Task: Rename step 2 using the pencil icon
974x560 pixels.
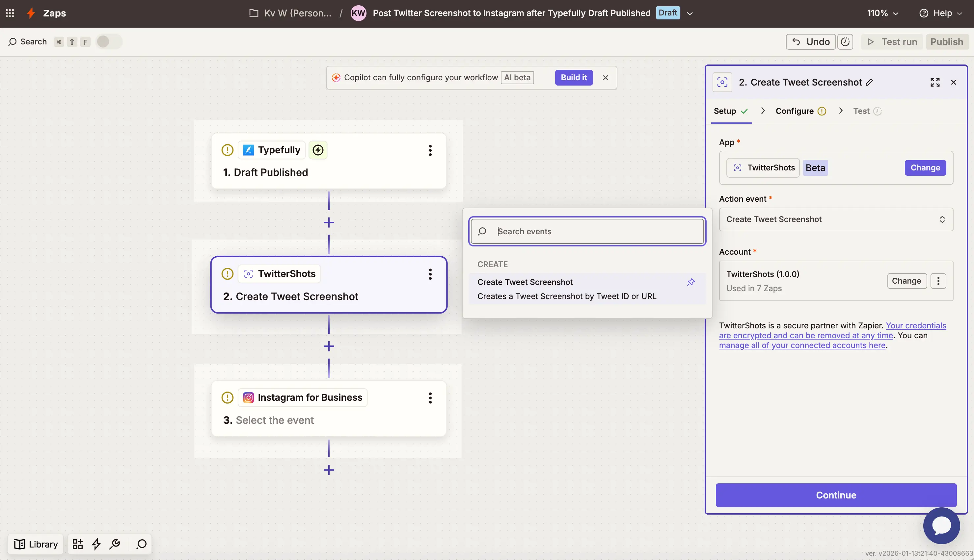Action: (x=869, y=82)
